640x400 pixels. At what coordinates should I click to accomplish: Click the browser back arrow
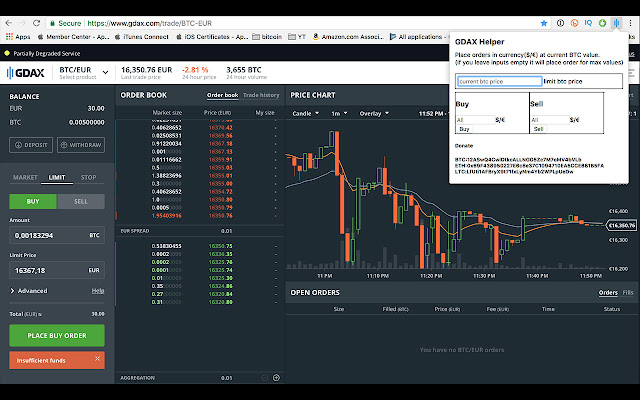click(9, 23)
